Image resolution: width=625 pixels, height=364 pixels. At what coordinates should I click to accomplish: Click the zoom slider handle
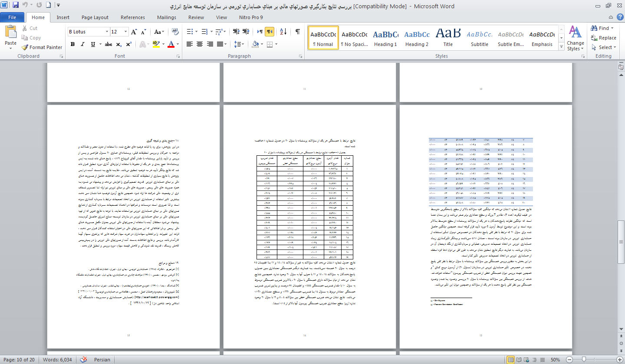[x=584, y=360]
